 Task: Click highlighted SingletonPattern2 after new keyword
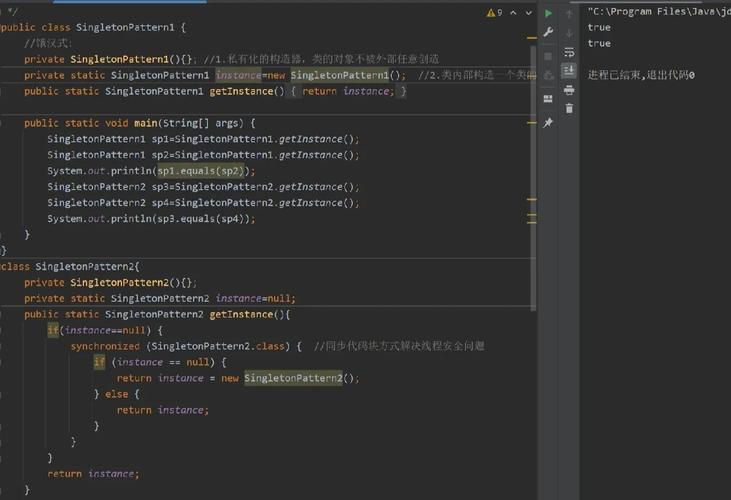pos(293,378)
